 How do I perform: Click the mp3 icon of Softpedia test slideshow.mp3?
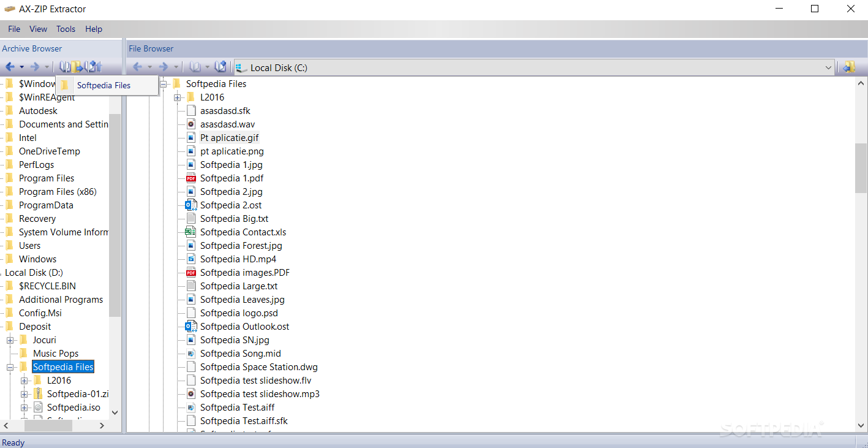coord(191,394)
